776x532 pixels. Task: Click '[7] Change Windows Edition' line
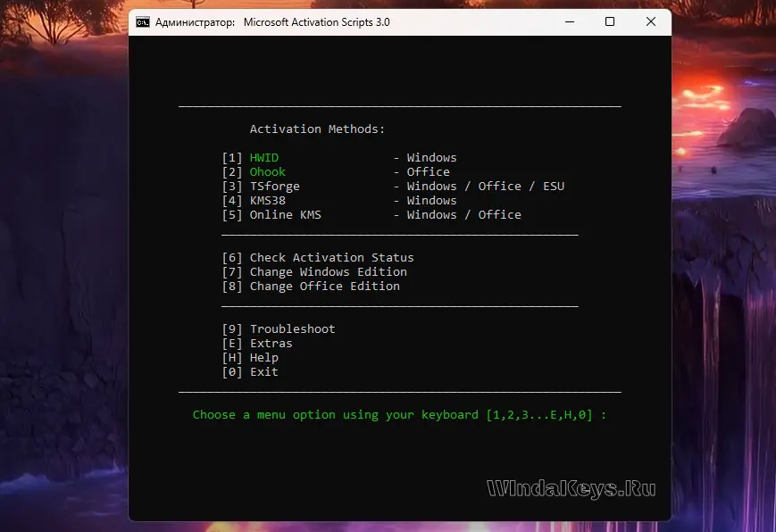[x=314, y=272]
